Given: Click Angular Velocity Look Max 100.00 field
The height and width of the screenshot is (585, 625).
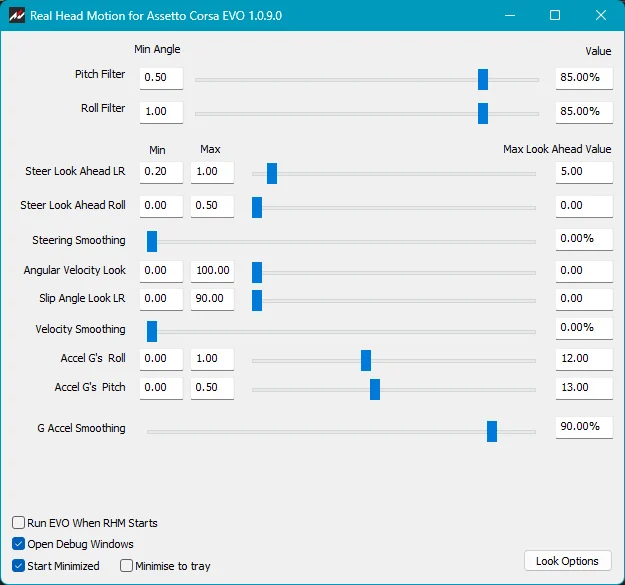Looking at the screenshot, I should pos(212,271).
